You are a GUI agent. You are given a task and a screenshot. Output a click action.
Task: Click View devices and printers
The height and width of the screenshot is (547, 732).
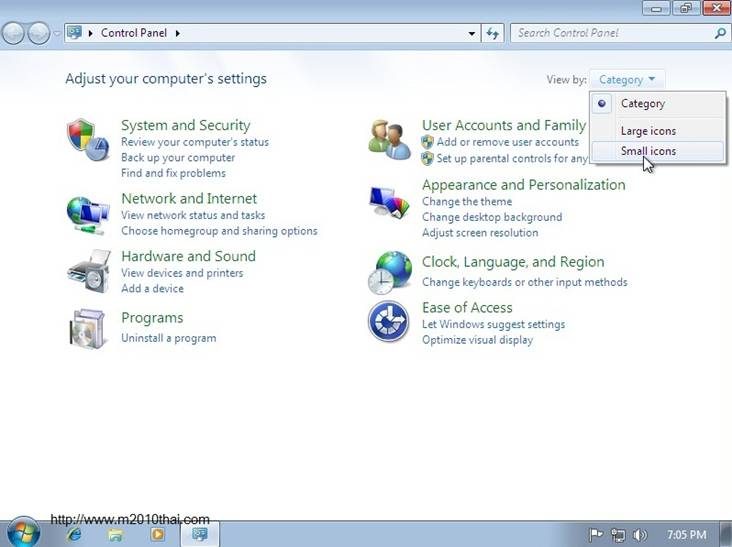click(x=182, y=273)
